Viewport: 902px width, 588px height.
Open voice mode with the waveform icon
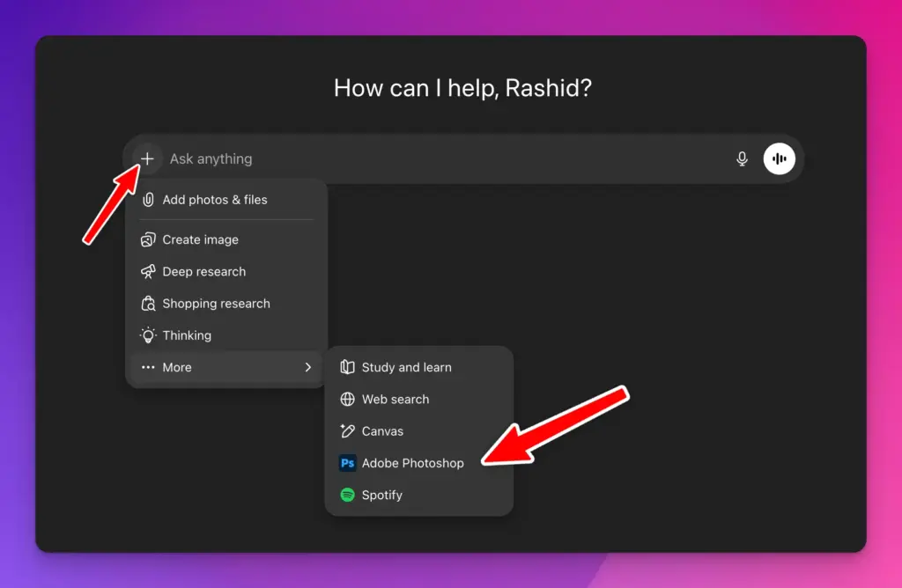[779, 158]
